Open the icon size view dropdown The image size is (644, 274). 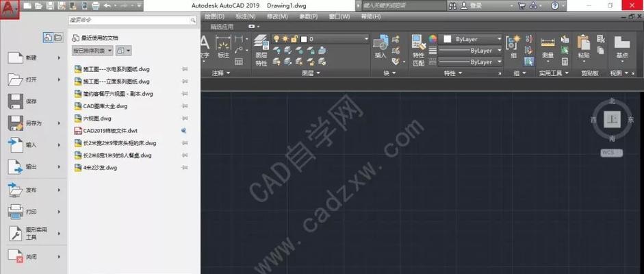tap(124, 51)
